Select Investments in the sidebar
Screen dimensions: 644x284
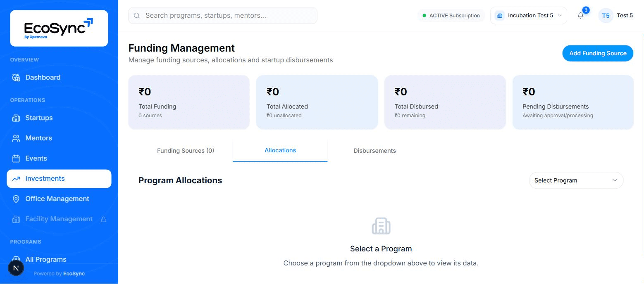point(59,179)
